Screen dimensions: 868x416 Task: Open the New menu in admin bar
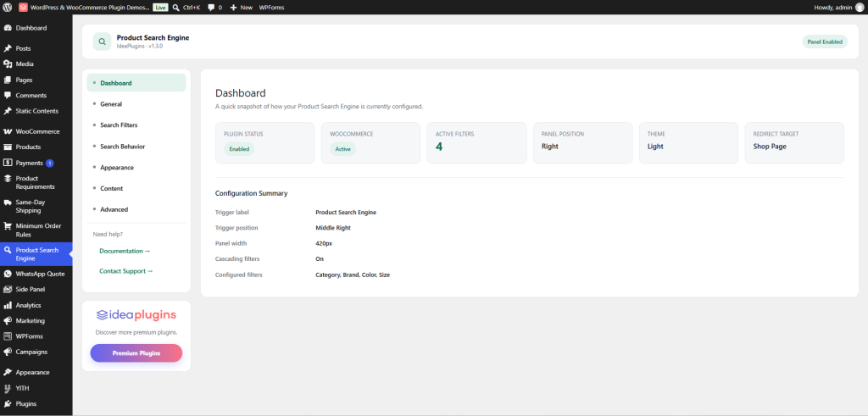(x=242, y=8)
